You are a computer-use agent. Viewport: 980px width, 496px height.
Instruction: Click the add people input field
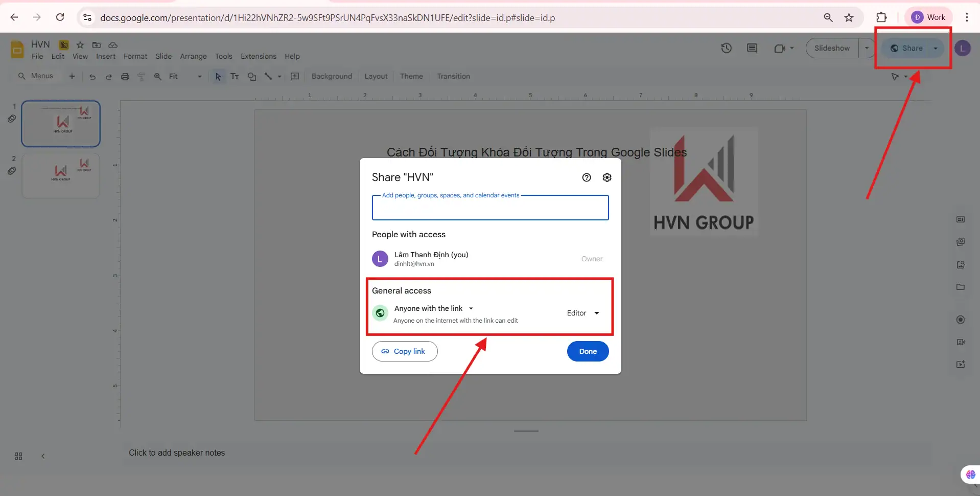(490, 209)
